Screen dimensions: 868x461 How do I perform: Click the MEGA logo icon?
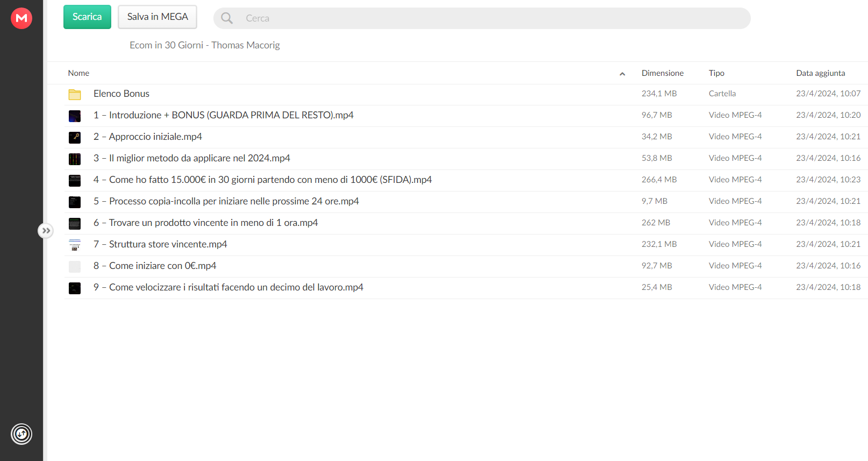21,18
